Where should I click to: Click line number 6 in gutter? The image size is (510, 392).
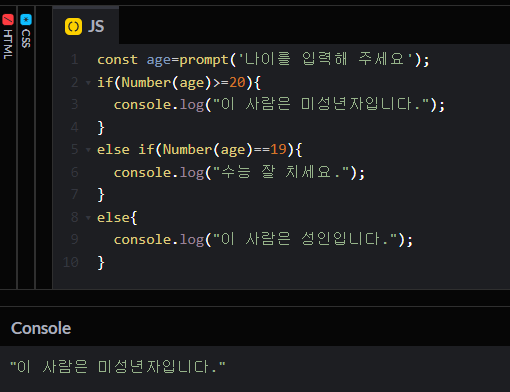click(75, 172)
